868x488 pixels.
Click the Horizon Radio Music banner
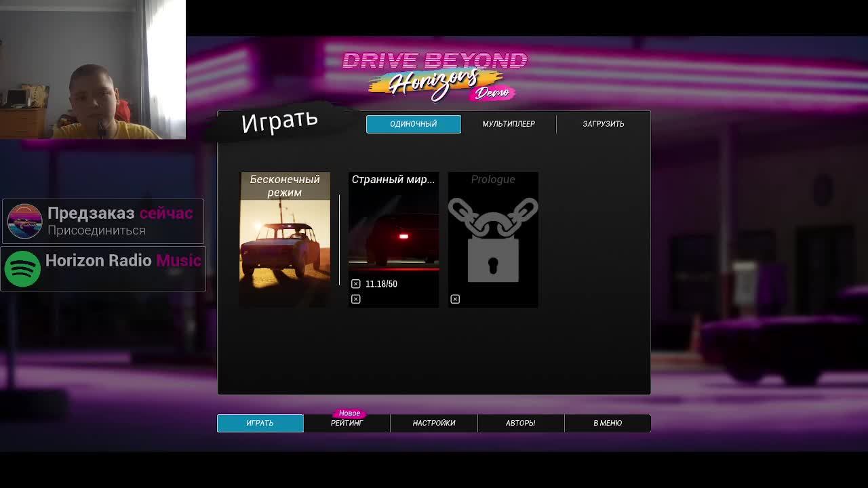(103, 269)
